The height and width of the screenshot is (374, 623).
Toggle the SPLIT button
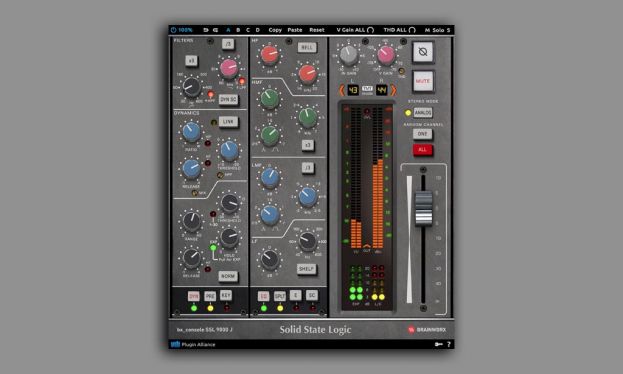(x=280, y=296)
